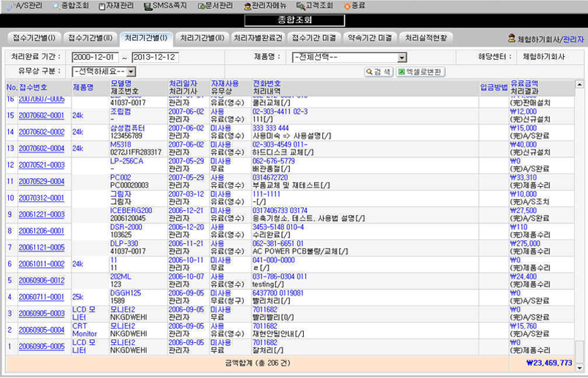Select the 약속기간 미결 tab

coord(370,38)
